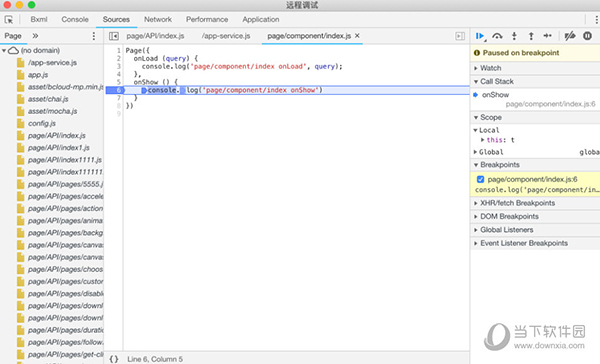The height and width of the screenshot is (364, 600).
Task: Toggle the navigator sidebar icon
Action: (x=114, y=36)
